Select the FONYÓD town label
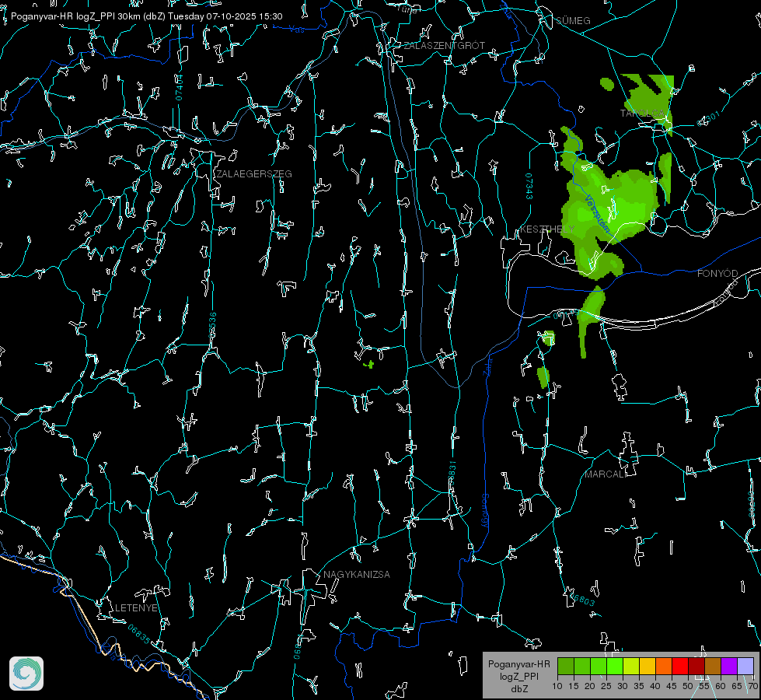This screenshot has width=761, height=700. [x=717, y=274]
